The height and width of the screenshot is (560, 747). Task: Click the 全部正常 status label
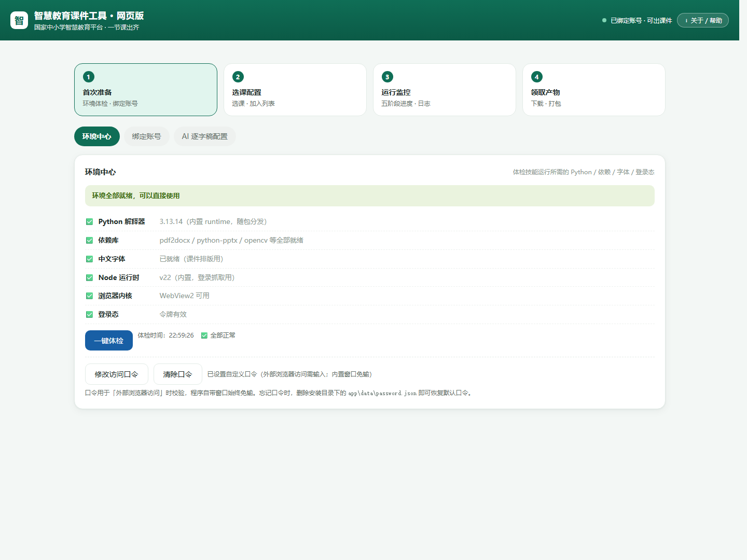(x=223, y=335)
